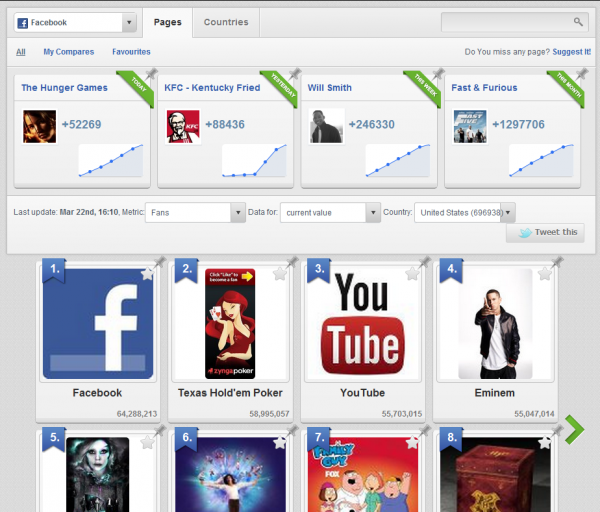Viewport: 600px width, 512px height.
Task: Favourite the Facebook page with star
Action: [x=147, y=274]
